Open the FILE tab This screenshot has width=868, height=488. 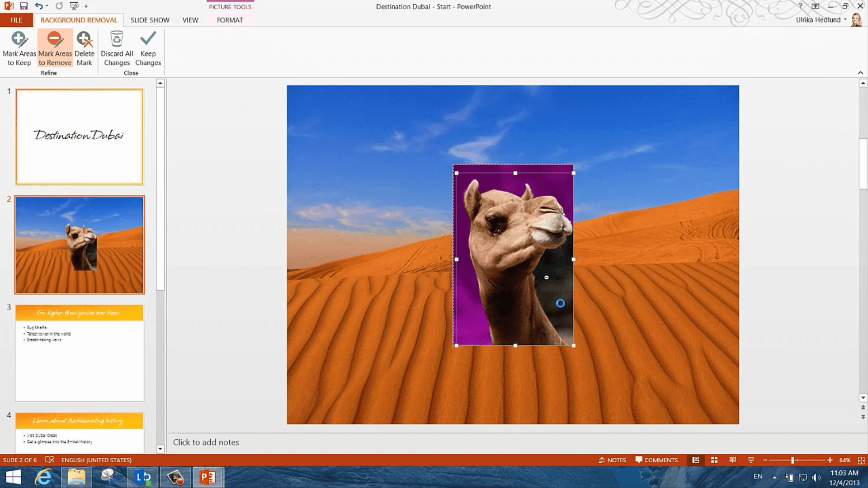pyautogui.click(x=16, y=20)
